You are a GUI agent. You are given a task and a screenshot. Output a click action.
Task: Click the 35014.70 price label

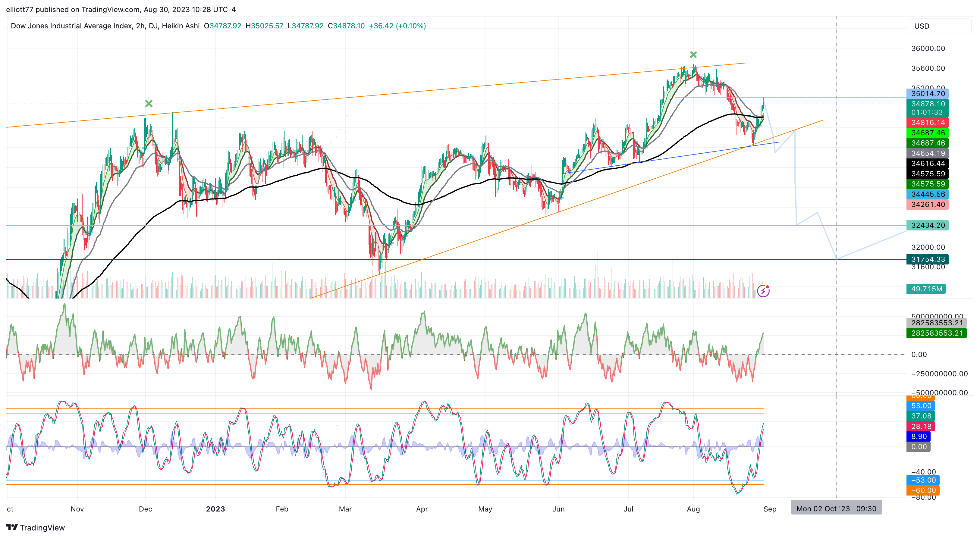coord(928,93)
